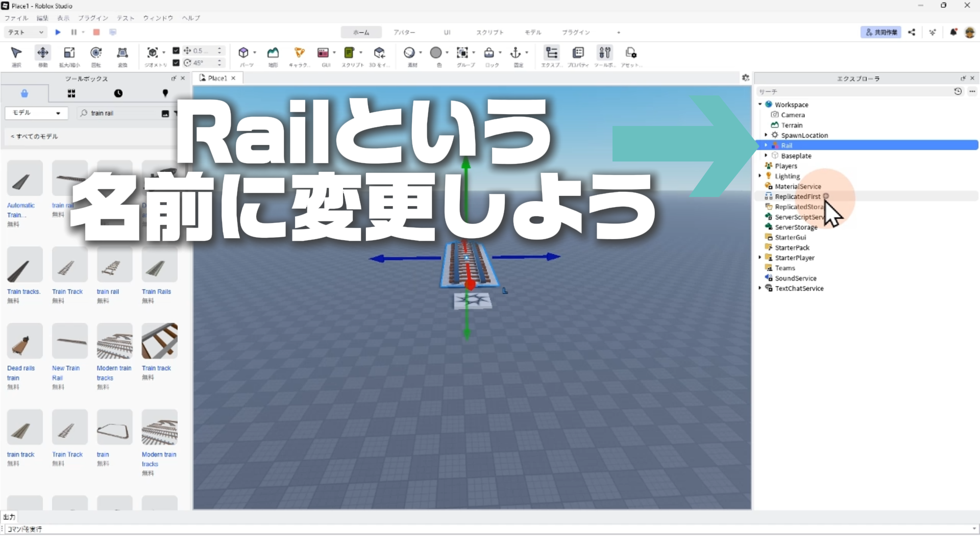Screen dimensions: 980x551
Task: Open the File menu
Action: 16,18
